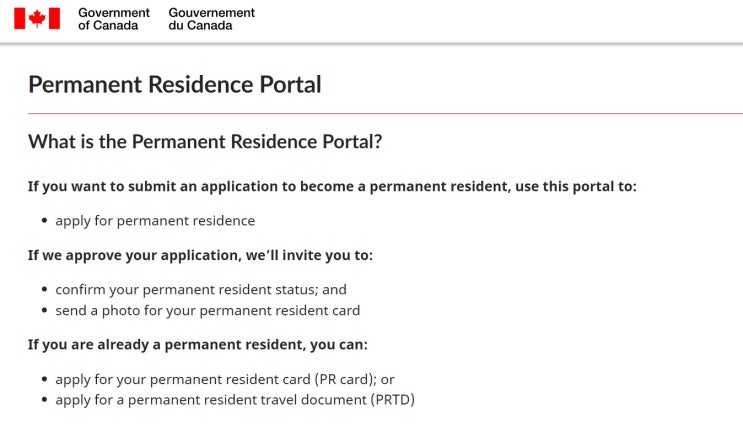The width and height of the screenshot is (743, 426).
Task: Click the "If you want to submit an application" line
Action: tap(332, 186)
